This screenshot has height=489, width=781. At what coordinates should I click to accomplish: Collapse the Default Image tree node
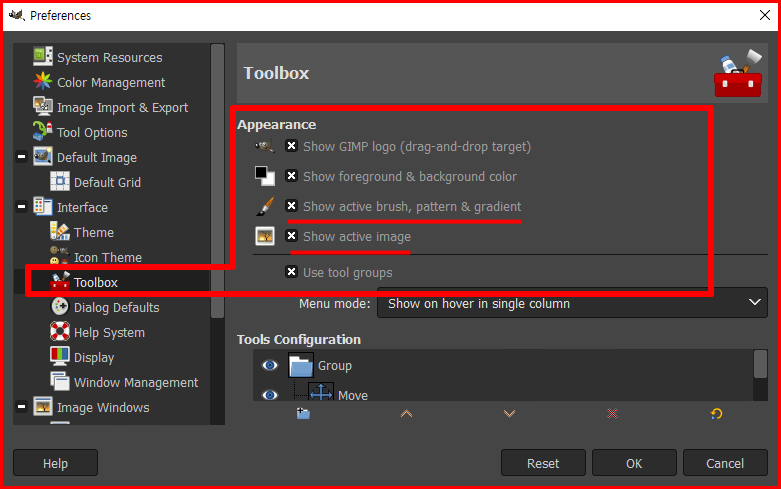coord(21,156)
